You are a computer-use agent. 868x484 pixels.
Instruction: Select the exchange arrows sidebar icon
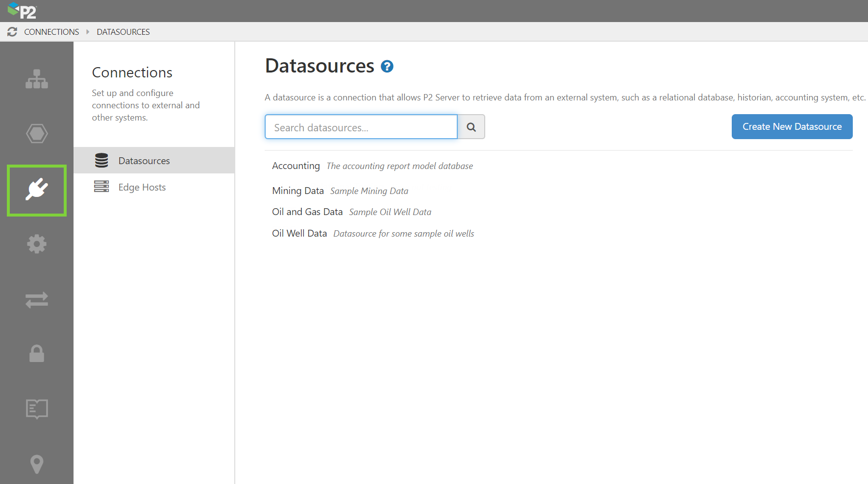coord(37,299)
